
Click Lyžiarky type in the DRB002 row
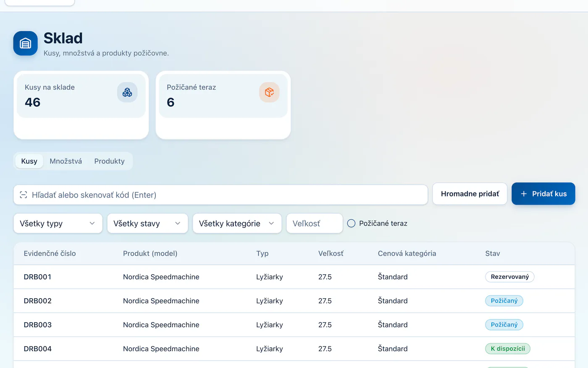coord(270,301)
